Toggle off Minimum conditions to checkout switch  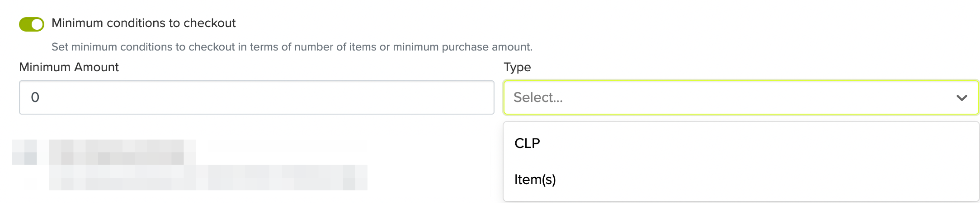pos(31,24)
